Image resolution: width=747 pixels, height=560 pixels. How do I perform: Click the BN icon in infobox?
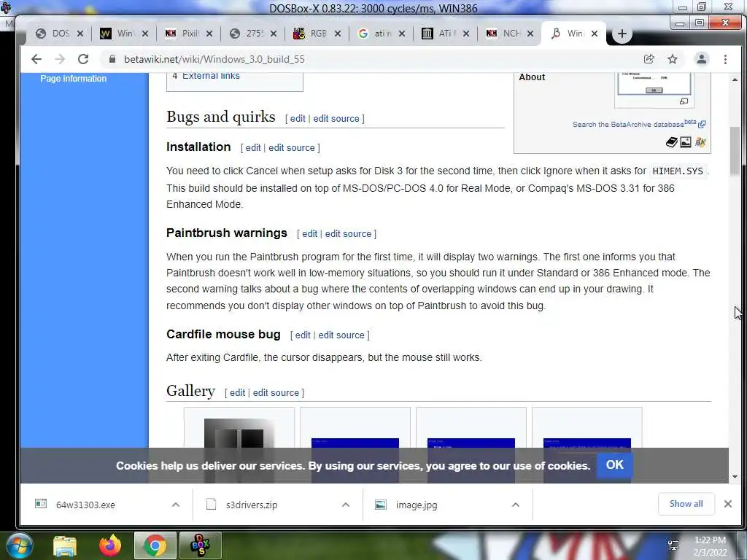(x=700, y=142)
